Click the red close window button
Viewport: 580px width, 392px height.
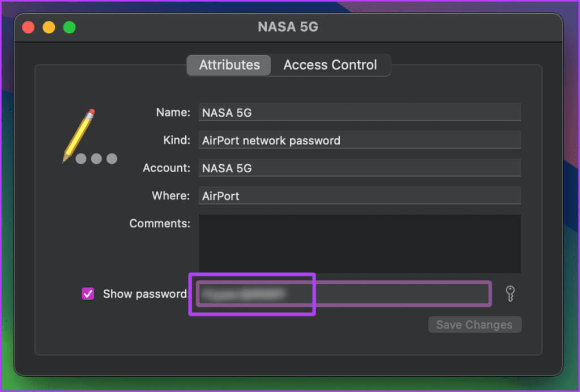pyautogui.click(x=28, y=27)
